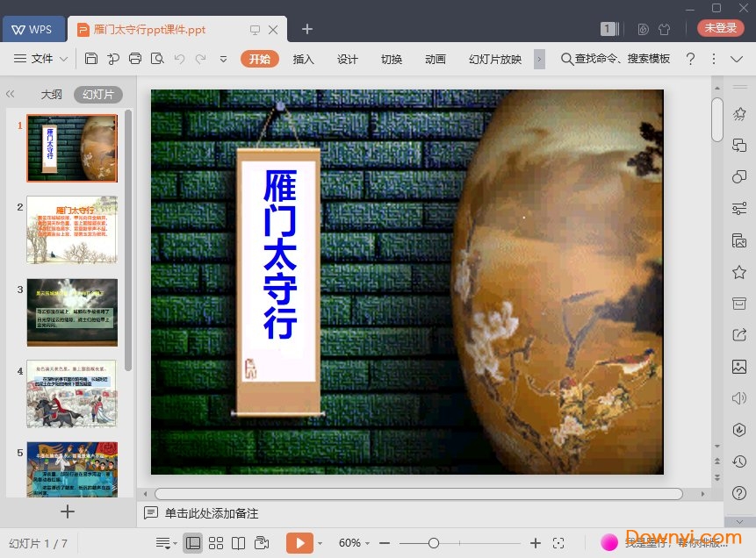Open the 插入 ribbon tab
This screenshot has height=558, width=756.
(304, 60)
